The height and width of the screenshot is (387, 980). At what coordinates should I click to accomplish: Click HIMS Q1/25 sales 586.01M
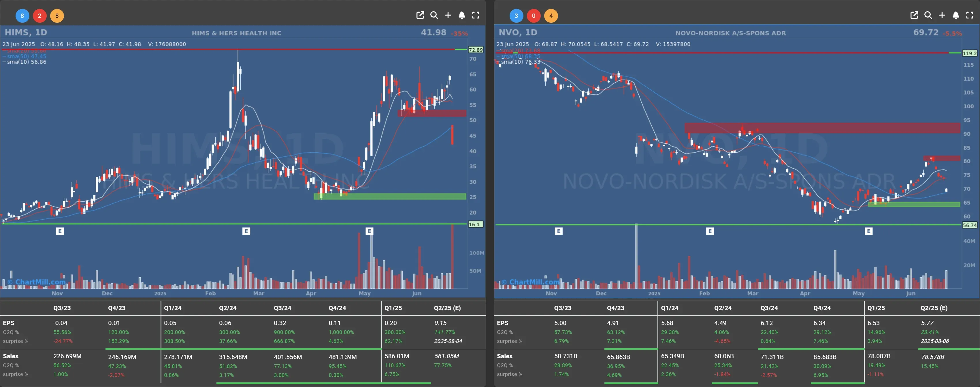click(397, 356)
